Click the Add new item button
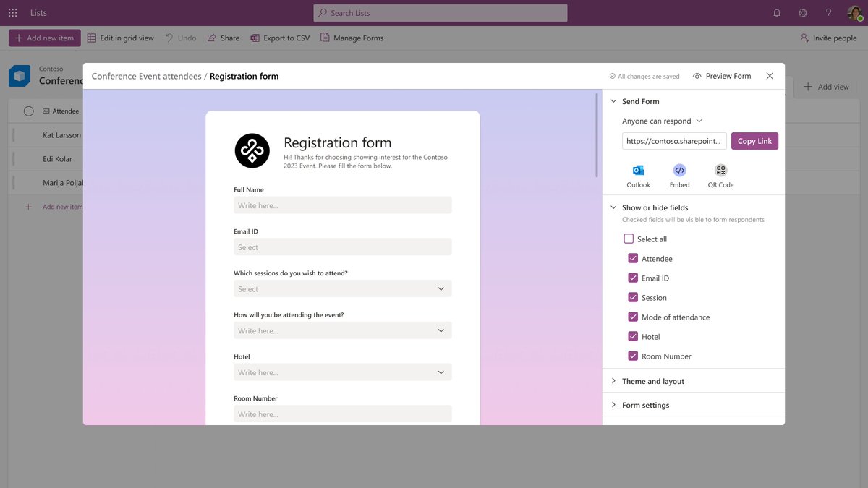 coord(43,38)
